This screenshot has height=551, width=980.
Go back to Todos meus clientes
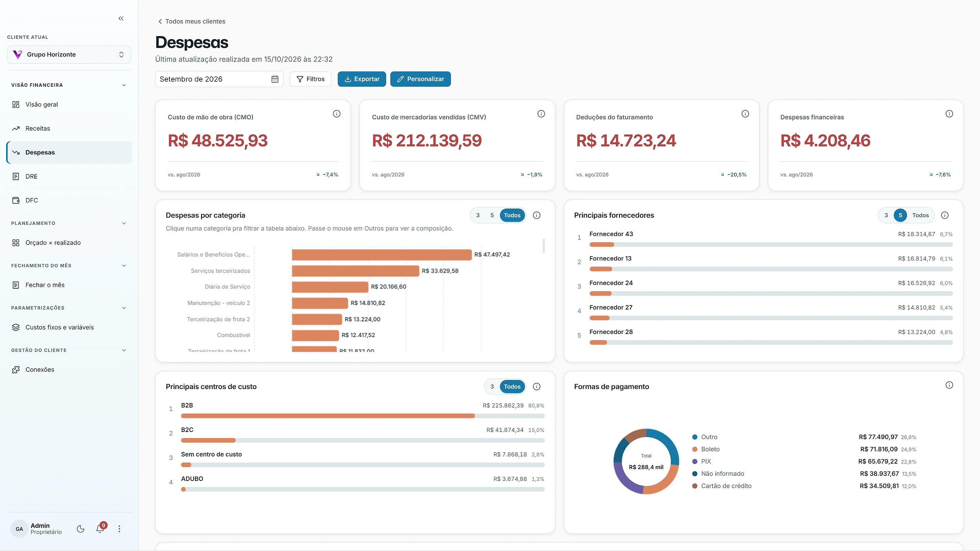[x=192, y=21]
